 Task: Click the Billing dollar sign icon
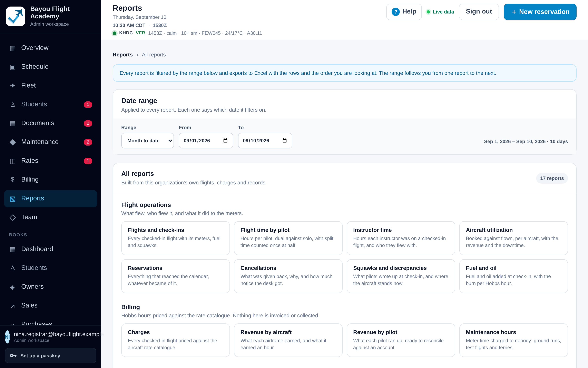13,180
